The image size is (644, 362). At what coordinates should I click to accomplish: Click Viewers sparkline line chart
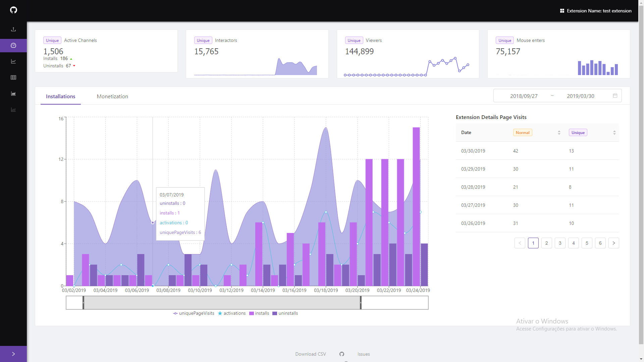click(x=407, y=66)
